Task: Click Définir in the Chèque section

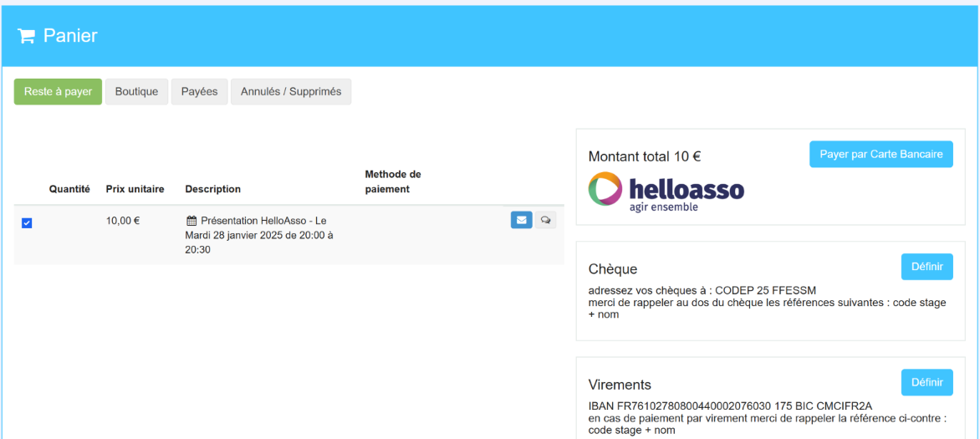Action: [926, 267]
